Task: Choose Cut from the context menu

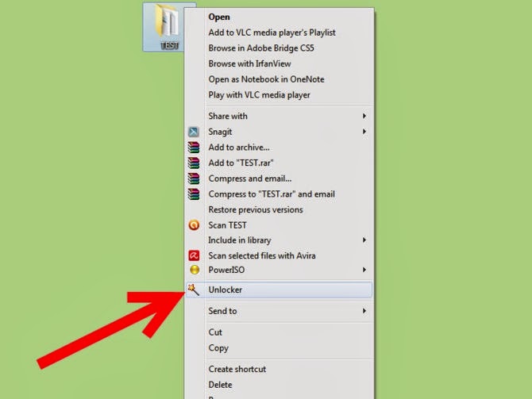Action: coord(279,332)
